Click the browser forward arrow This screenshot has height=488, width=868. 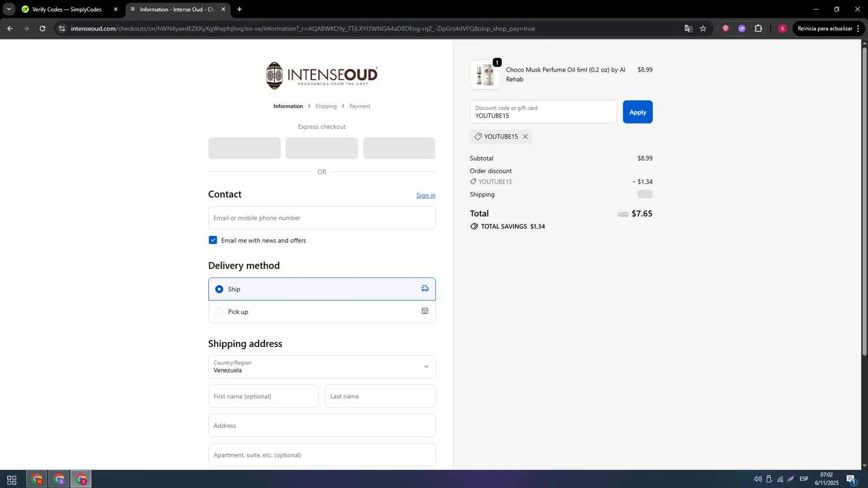[26, 28]
